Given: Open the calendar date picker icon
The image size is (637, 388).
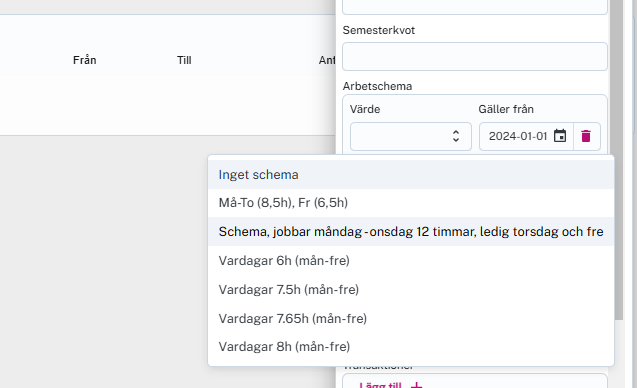Looking at the screenshot, I should (x=560, y=136).
